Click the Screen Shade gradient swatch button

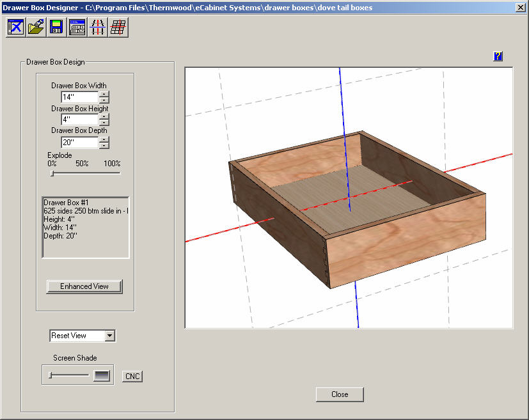[102, 375]
